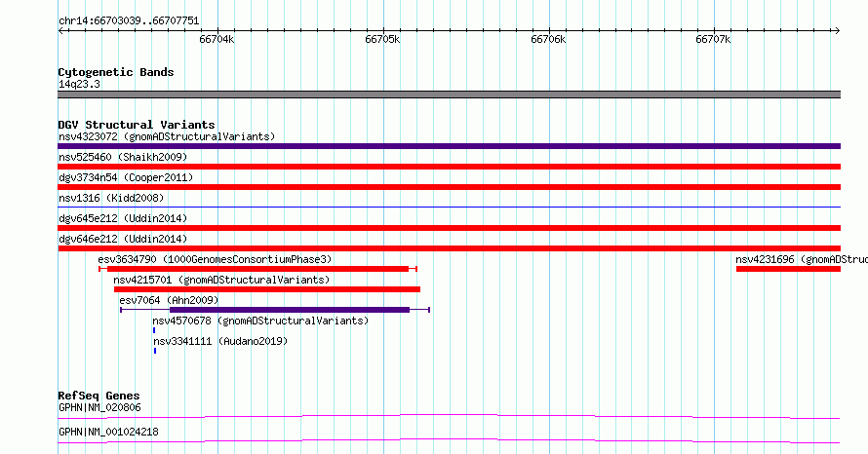Click the 66705k ruler tick label
The width and height of the screenshot is (868, 454).
coord(382,39)
